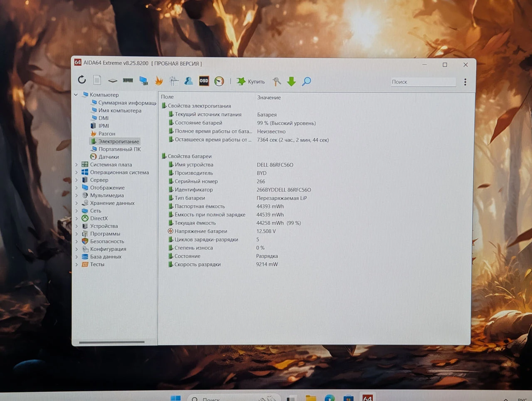Screen dimensions: 532x401
Task: Select Имя компьютера tree item
Action: pos(116,111)
